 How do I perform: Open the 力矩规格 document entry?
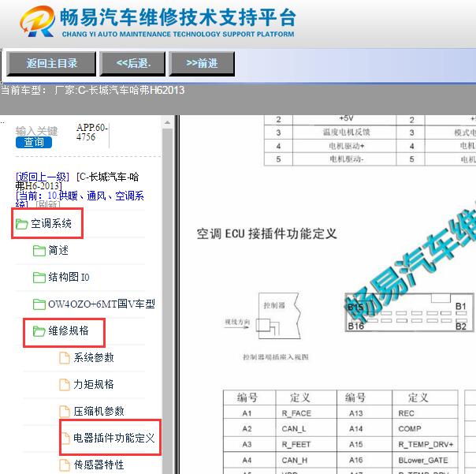(x=94, y=384)
